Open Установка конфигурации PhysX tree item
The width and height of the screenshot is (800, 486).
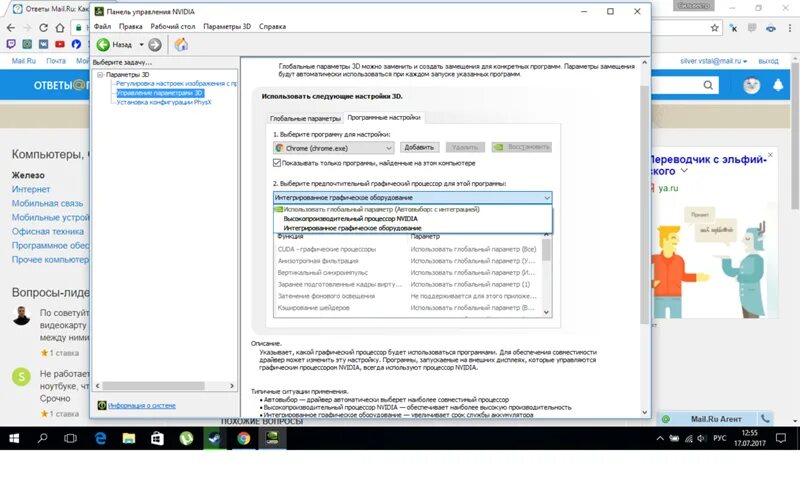pos(164,102)
